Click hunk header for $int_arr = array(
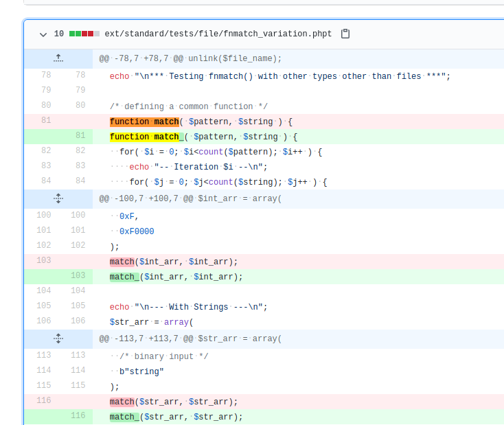Screen dimensions: 504x425 click(x=190, y=198)
